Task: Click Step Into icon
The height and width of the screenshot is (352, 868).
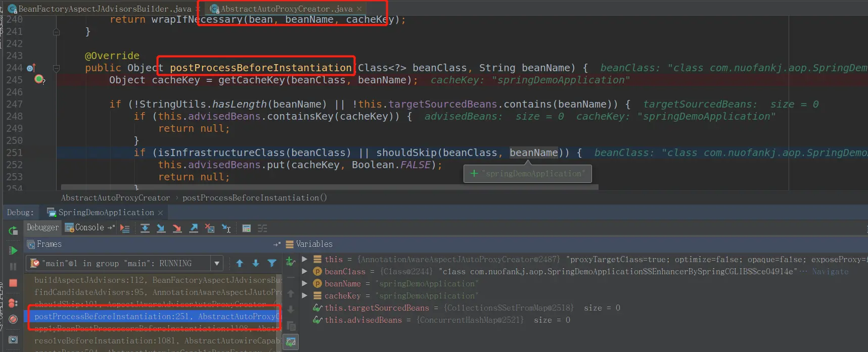Action: (161, 228)
